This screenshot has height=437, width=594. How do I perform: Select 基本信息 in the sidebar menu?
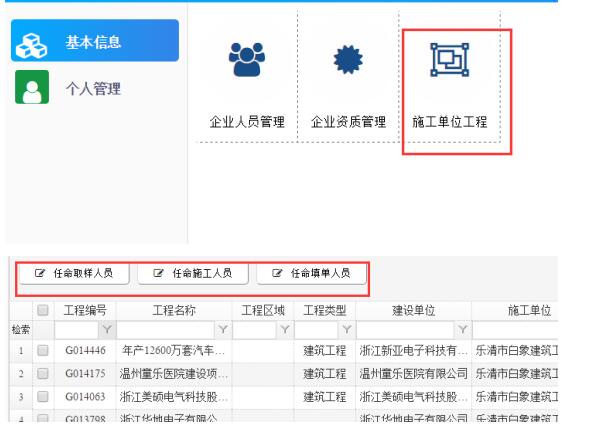click(x=95, y=41)
